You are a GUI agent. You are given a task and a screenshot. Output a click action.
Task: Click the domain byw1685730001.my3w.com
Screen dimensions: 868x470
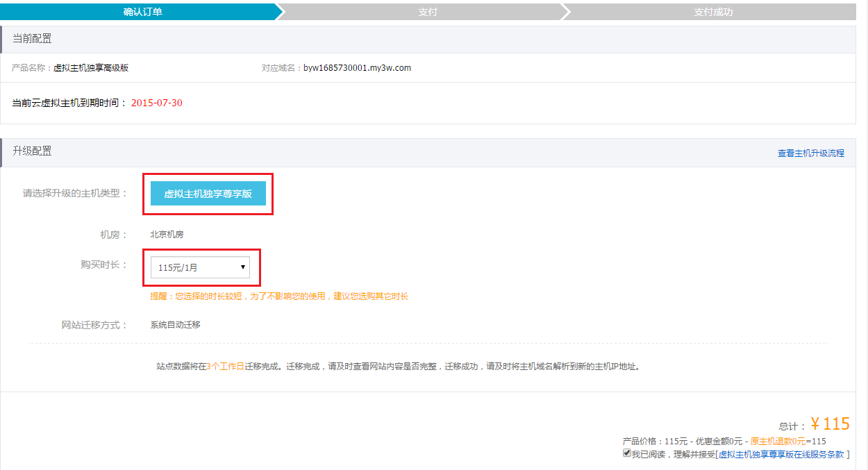coord(357,68)
